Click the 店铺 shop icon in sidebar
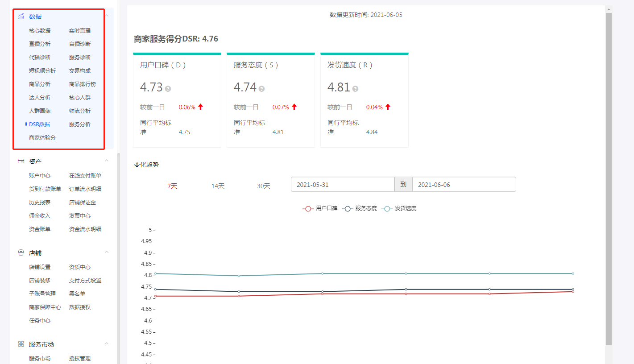The width and height of the screenshot is (634, 364). click(21, 253)
